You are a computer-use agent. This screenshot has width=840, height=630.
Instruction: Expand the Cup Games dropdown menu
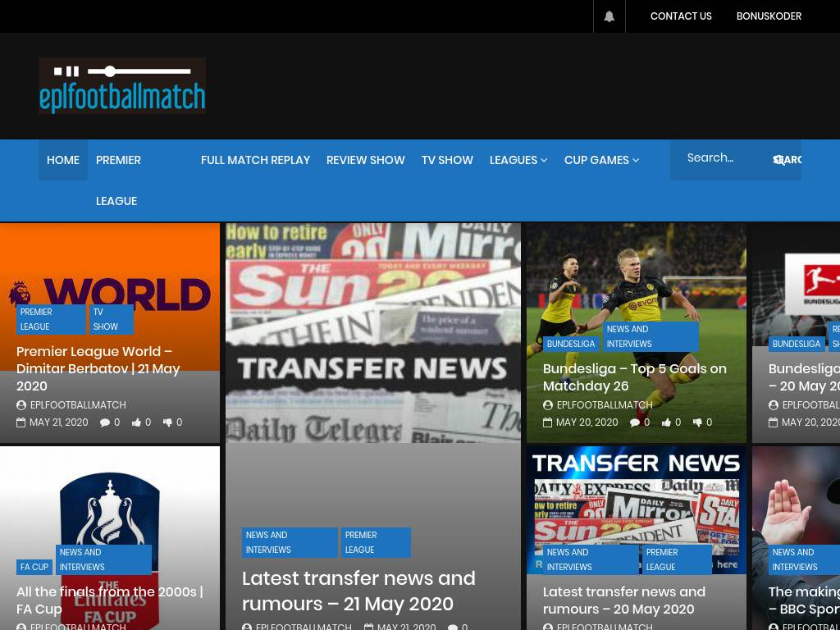(600, 160)
